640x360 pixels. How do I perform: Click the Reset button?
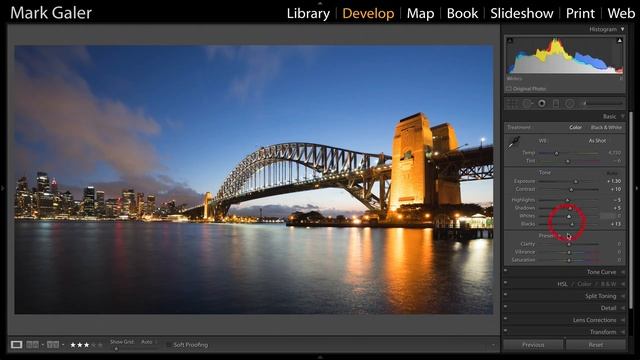point(596,345)
